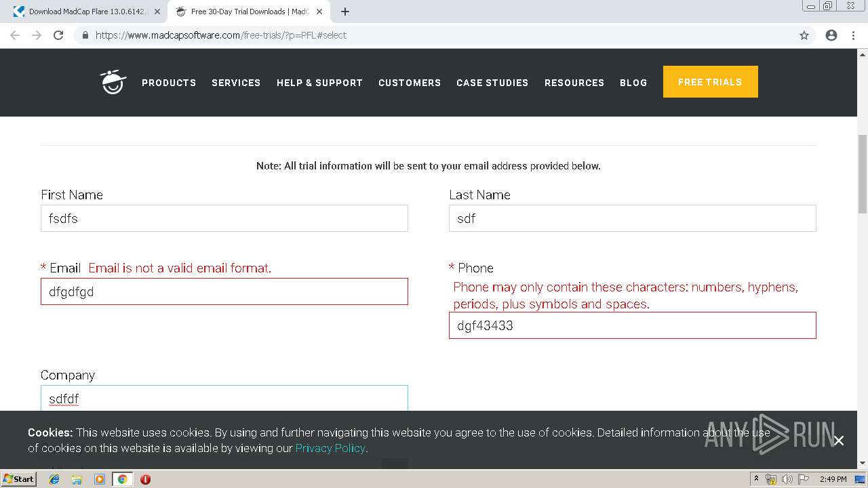Click into the Email input field

click(x=224, y=291)
